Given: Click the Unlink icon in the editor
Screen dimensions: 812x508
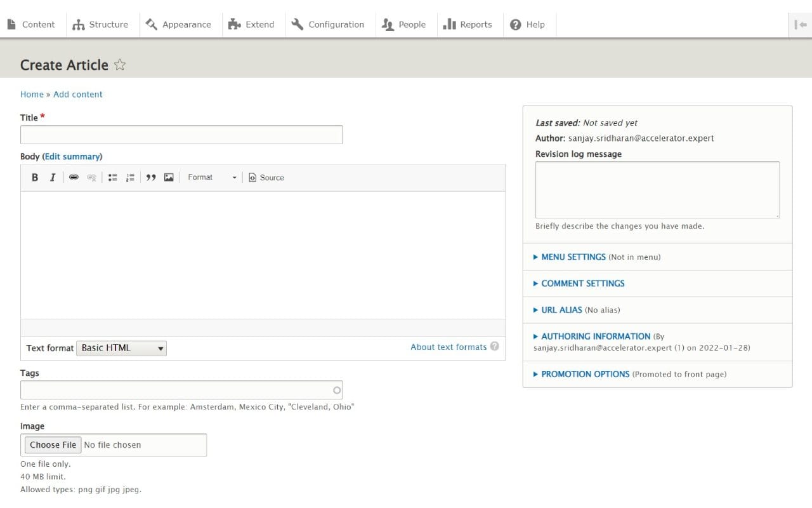Looking at the screenshot, I should coord(91,177).
